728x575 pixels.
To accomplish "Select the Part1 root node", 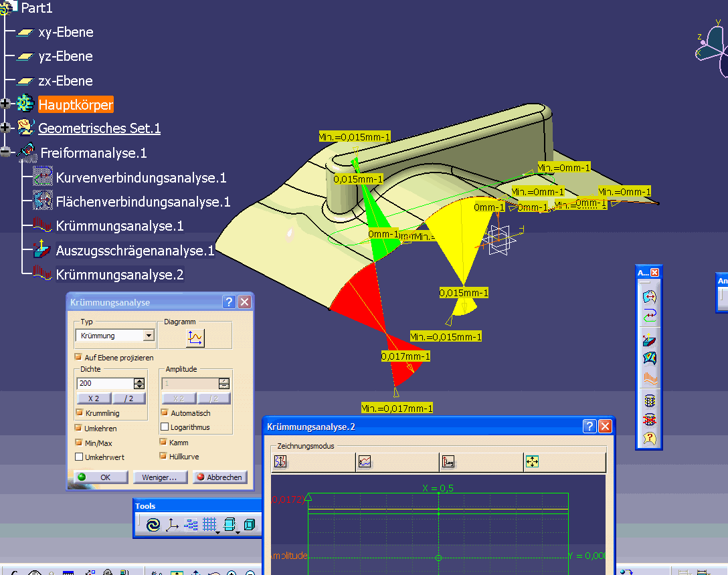I will pyautogui.click(x=37, y=8).
